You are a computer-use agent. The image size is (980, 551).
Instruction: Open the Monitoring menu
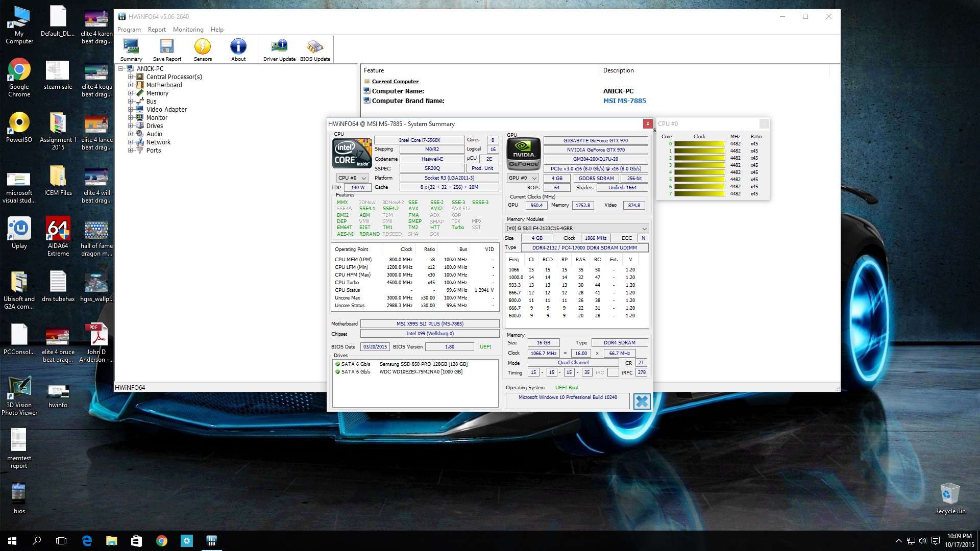coord(188,30)
